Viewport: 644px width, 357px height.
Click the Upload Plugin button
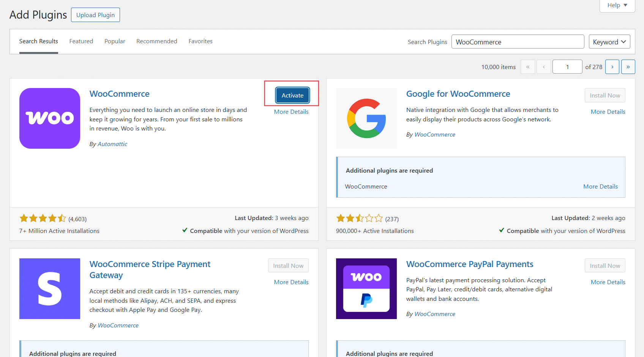[95, 15]
